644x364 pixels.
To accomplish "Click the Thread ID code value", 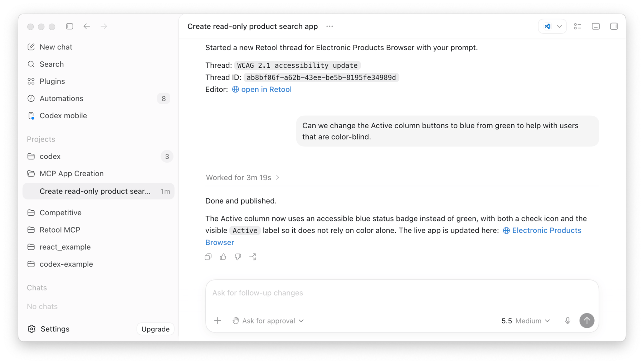I will 321,77.
